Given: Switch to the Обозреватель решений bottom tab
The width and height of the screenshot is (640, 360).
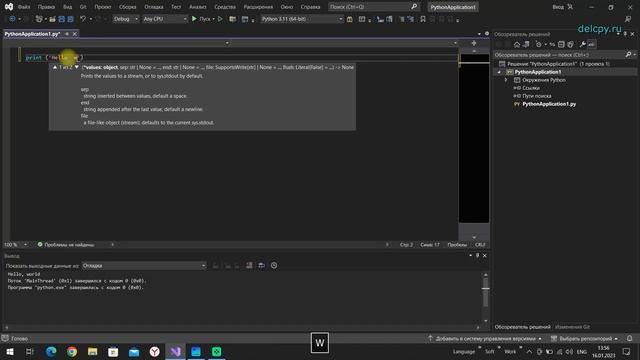Looking at the screenshot, I should [522, 327].
